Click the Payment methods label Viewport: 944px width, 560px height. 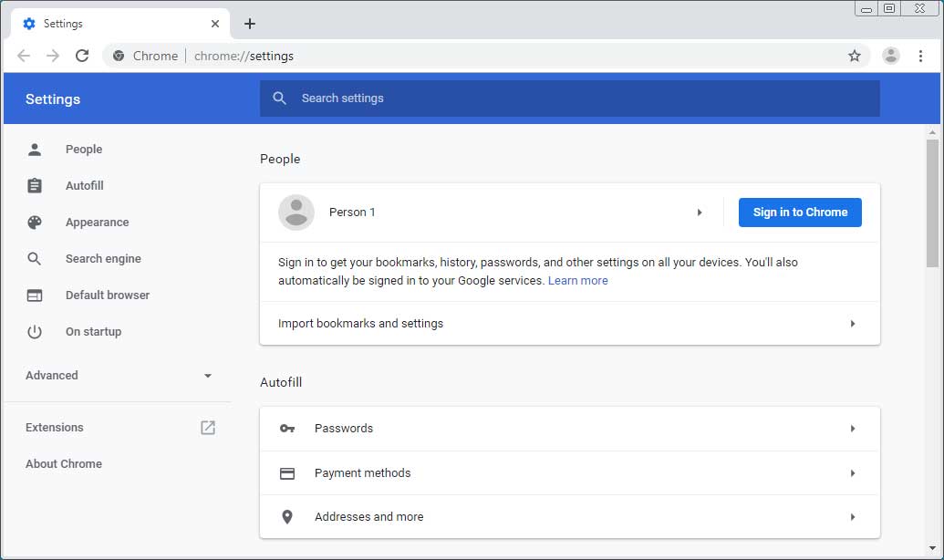tap(362, 473)
